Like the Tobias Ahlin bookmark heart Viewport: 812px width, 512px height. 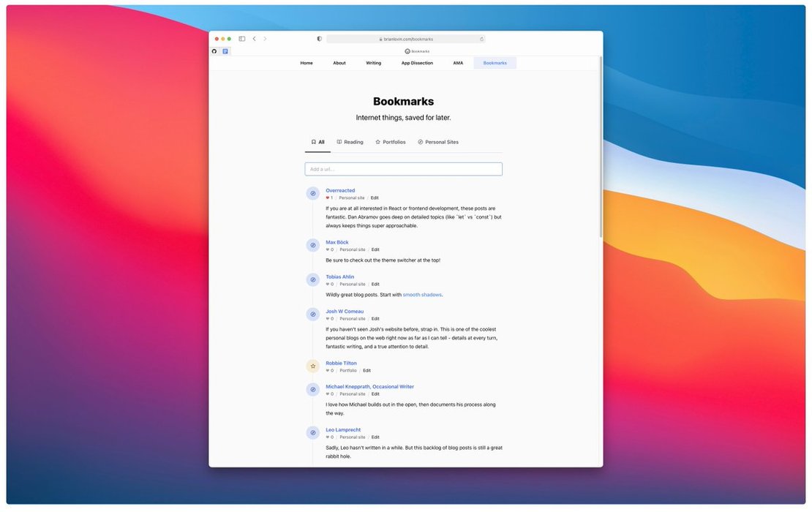329,285
